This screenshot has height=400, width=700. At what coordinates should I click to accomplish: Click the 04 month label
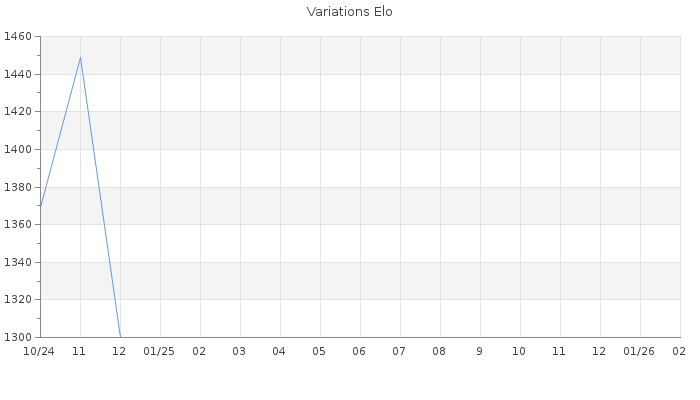pos(279,352)
